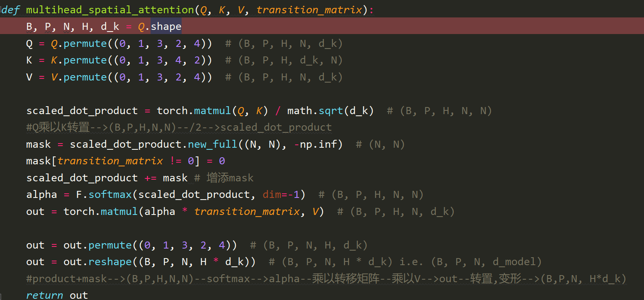Viewport: 644px width, 300px height.
Task: Click the 'return' keyword
Action: [x=45, y=295]
